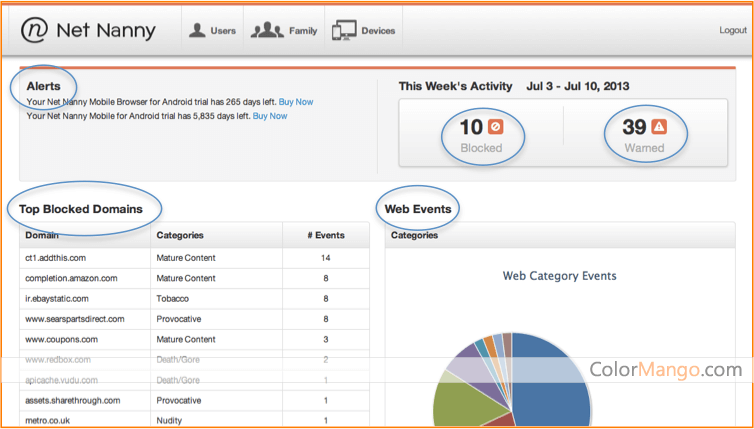Click the red Blocked symbol icon
Viewport: 754px width, 429px height.
495,127
